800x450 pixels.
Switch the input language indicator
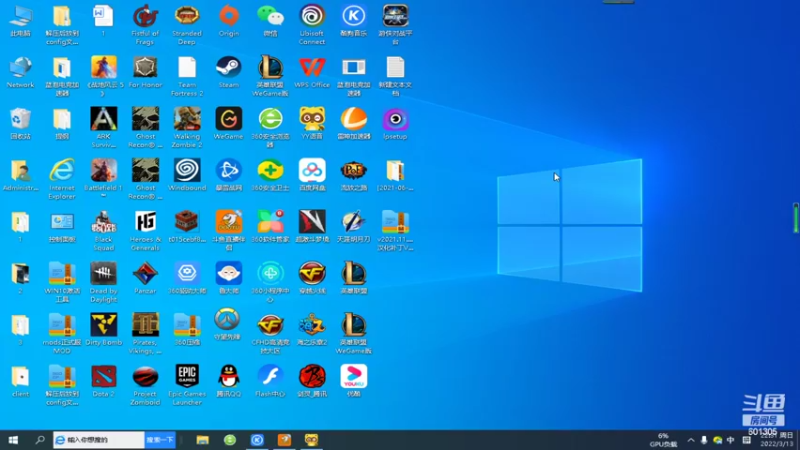coord(731,440)
